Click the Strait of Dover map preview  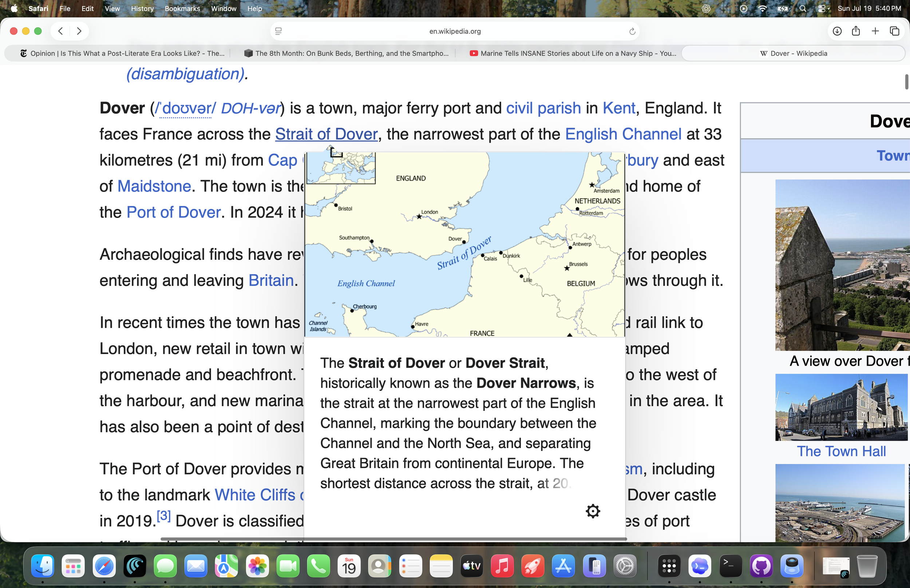point(464,245)
